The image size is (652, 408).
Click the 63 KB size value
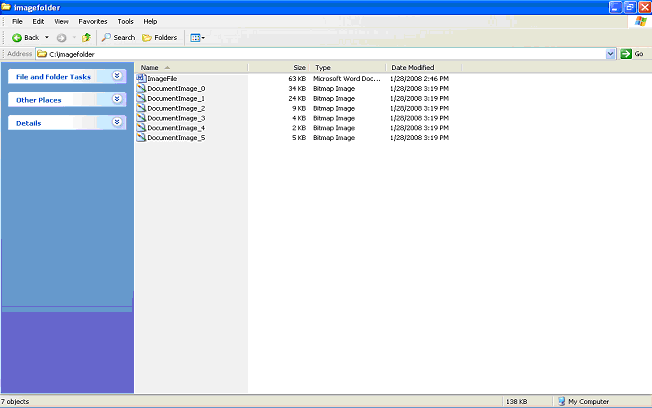point(297,79)
